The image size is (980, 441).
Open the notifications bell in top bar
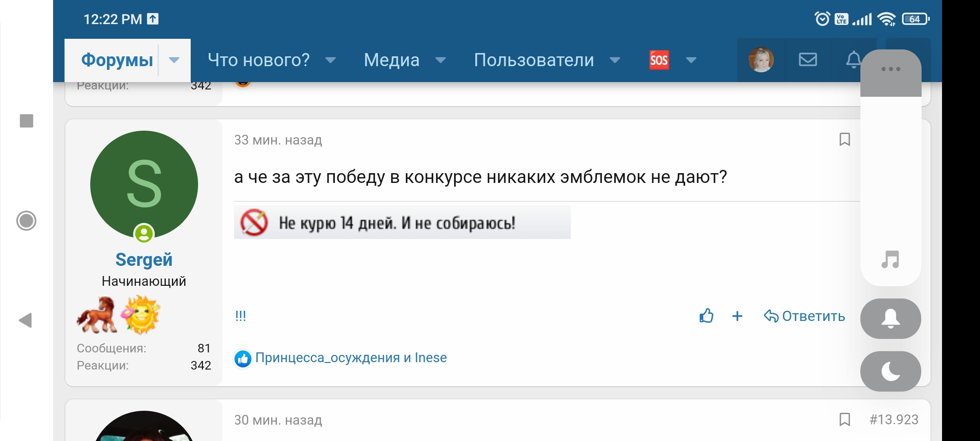pos(854,60)
